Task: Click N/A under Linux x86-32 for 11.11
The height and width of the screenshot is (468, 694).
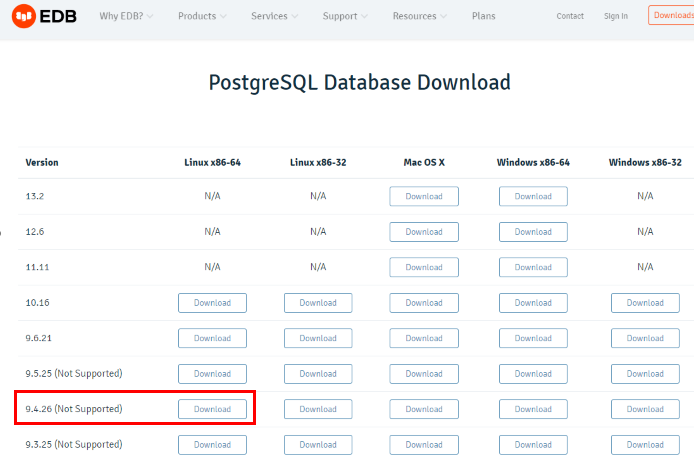Action: coord(318,267)
